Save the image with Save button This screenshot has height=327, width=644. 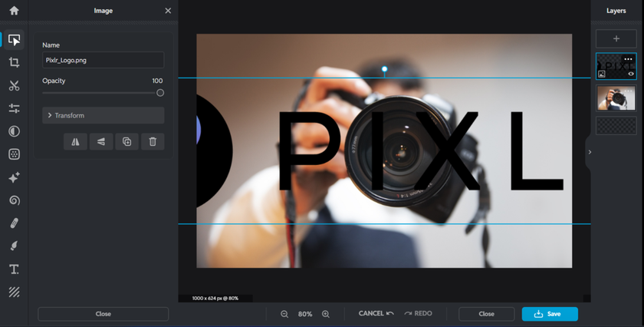tap(550, 314)
